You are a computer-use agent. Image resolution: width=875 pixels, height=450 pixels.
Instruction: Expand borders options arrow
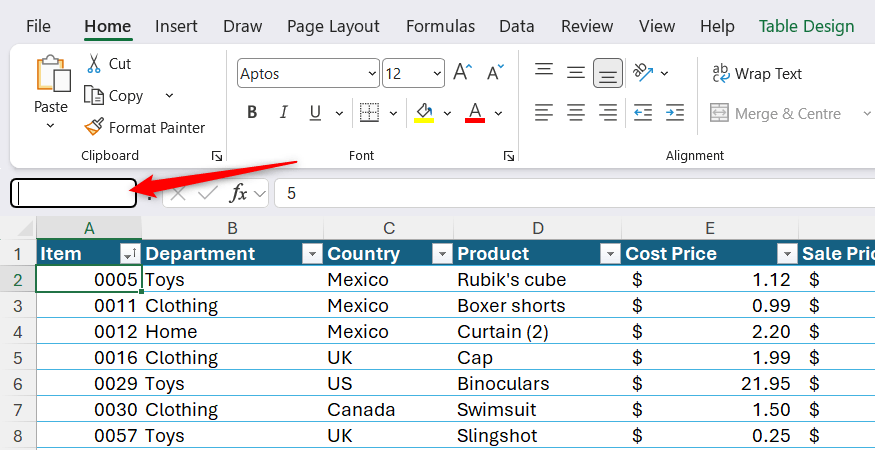(x=393, y=113)
